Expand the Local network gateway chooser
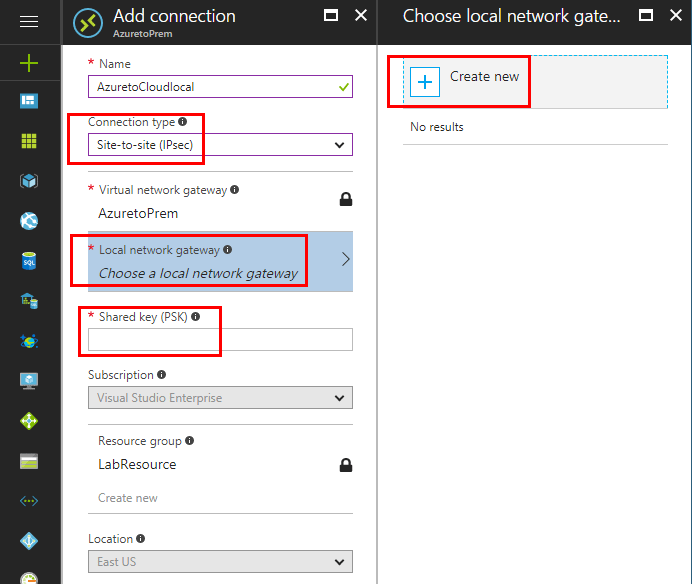This screenshot has width=692, height=584. tap(220, 262)
